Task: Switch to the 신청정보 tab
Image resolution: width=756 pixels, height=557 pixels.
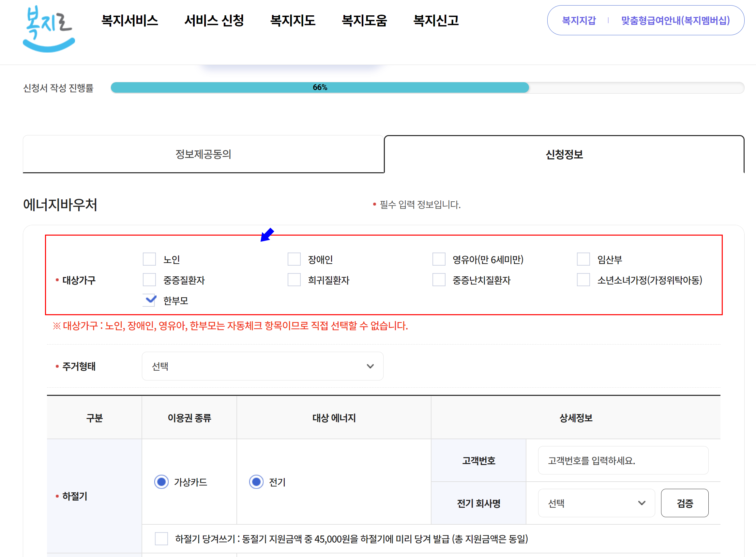Action: (565, 154)
